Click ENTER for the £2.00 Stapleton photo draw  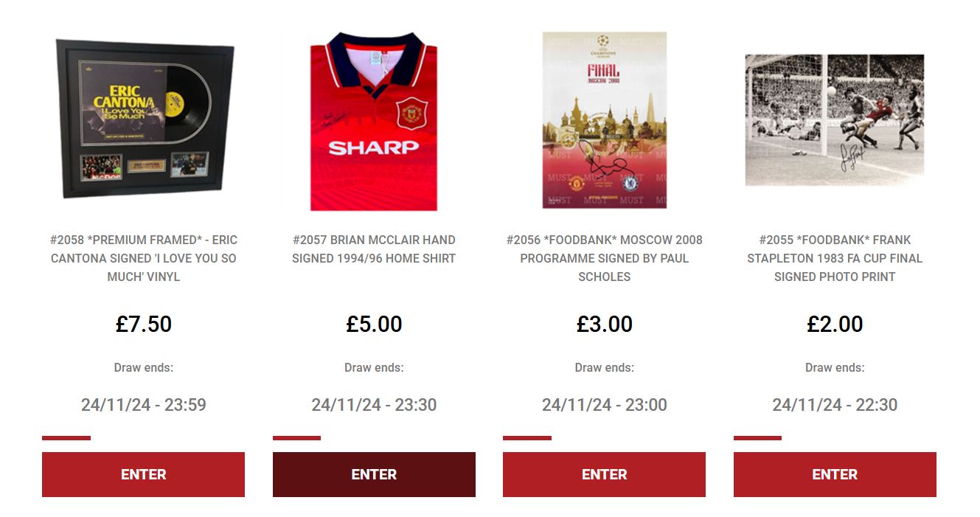click(835, 474)
